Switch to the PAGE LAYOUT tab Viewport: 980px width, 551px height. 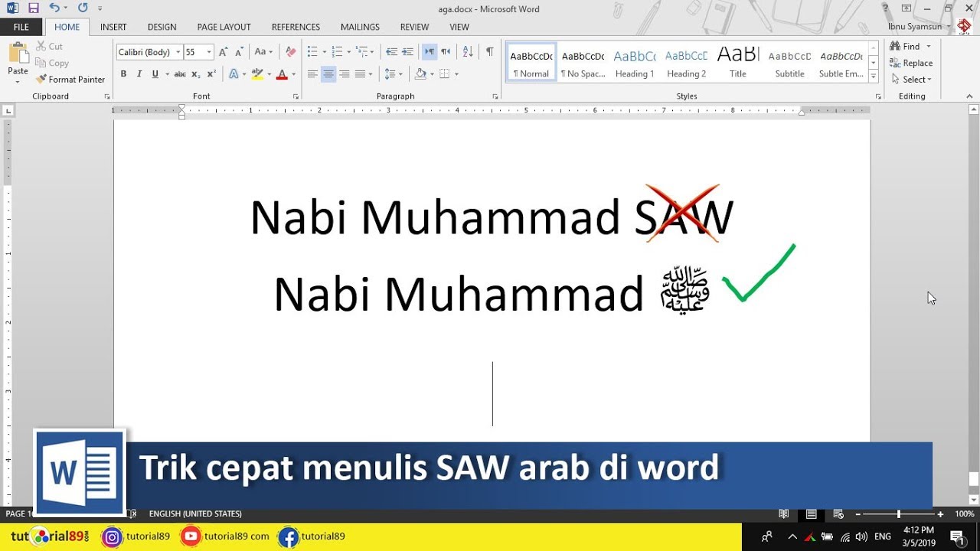pyautogui.click(x=224, y=27)
